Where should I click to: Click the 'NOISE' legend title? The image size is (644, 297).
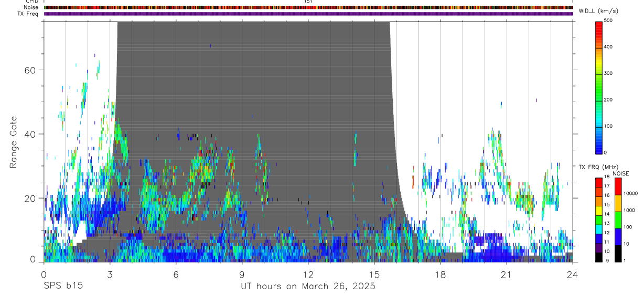[620, 173]
